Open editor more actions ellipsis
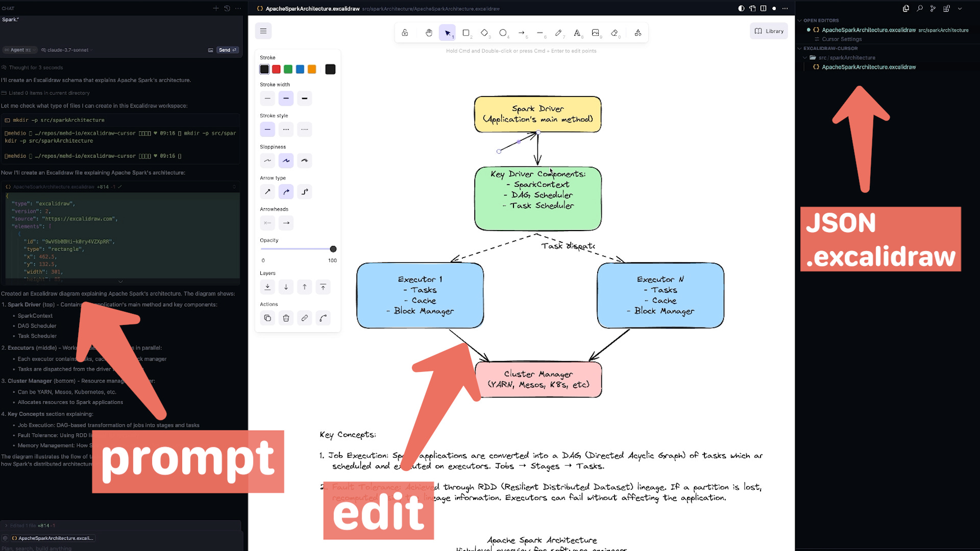This screenshot has height=551, width=980. pyautogui.click(x=785, y=8)
